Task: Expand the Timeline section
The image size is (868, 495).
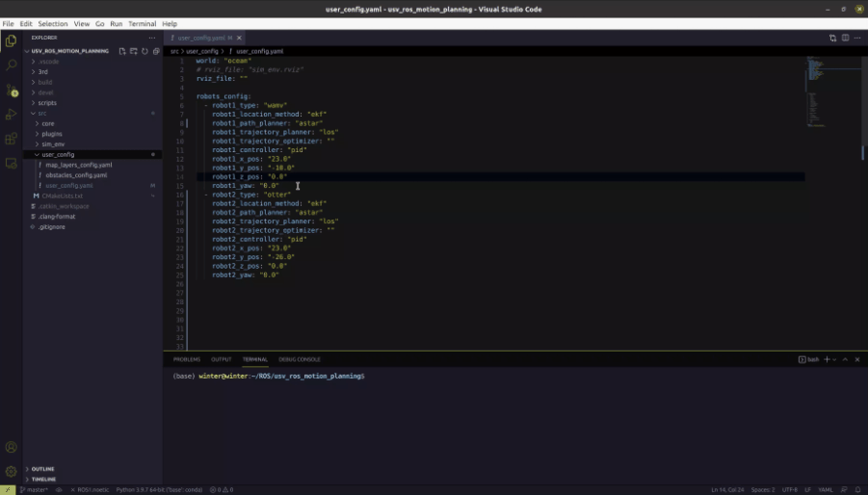Action: point(43,479)
